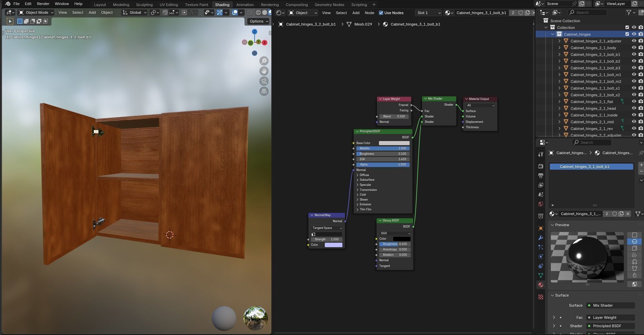The width and height of the screenshot is (644, 335).
Task: Open the Render menu
Action: (x=43, y=4)
